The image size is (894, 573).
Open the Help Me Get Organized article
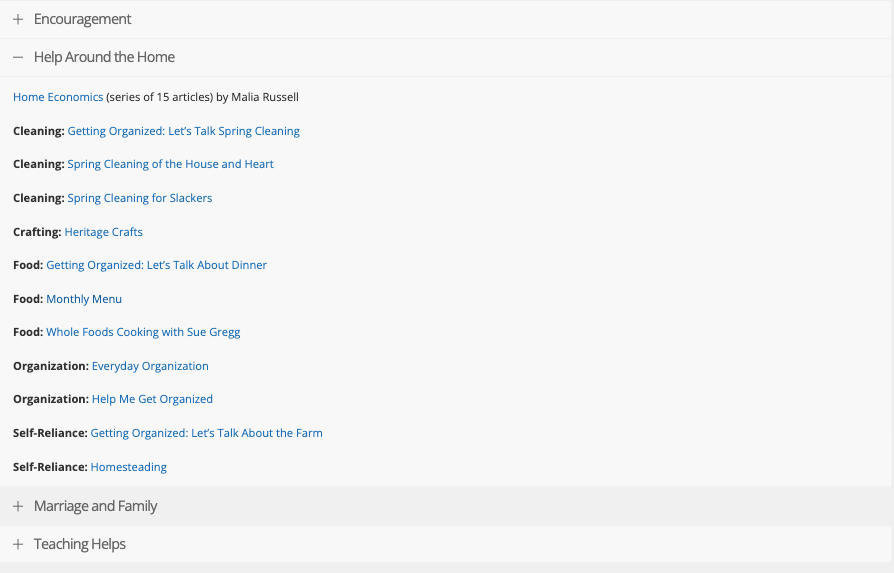click(x=152, y=400)
